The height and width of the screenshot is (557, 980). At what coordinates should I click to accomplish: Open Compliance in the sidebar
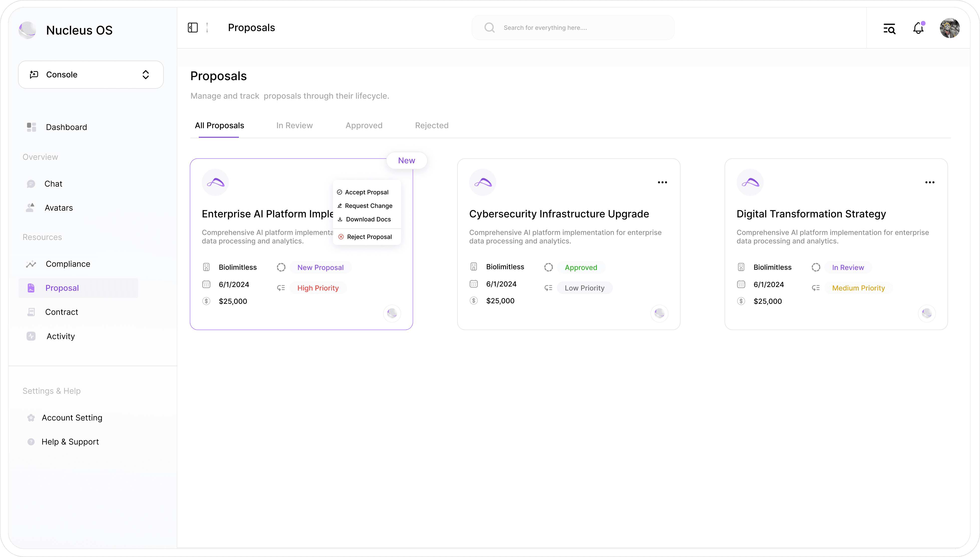point(68,264)
